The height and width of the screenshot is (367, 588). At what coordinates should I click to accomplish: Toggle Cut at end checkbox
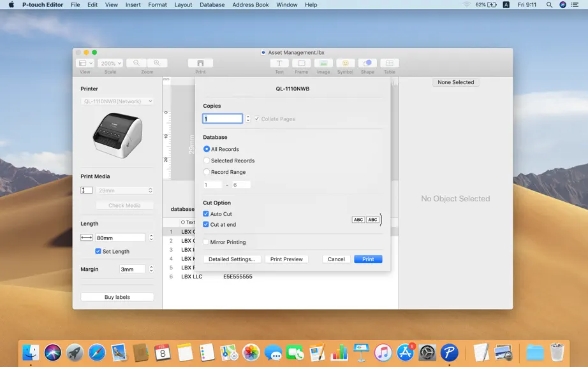pyautogui.click(x=206, y=224)
